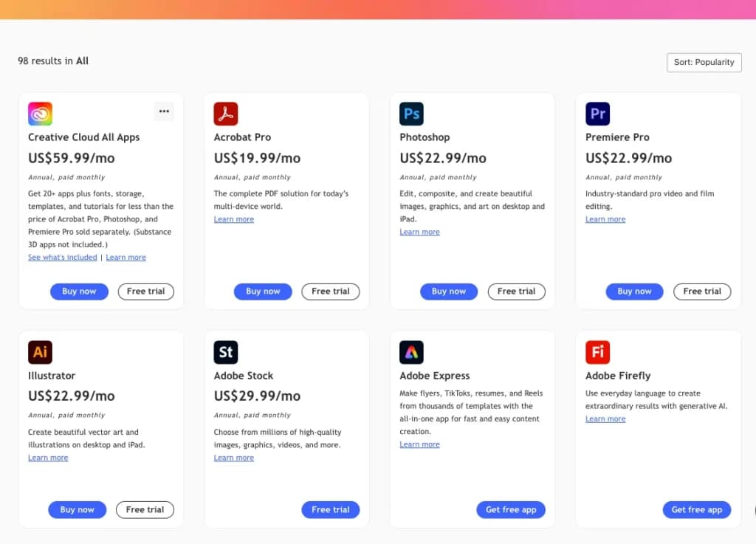756x544 pixels.
Task: Buy now for Illustrator
Action: (x=77, y=510)
